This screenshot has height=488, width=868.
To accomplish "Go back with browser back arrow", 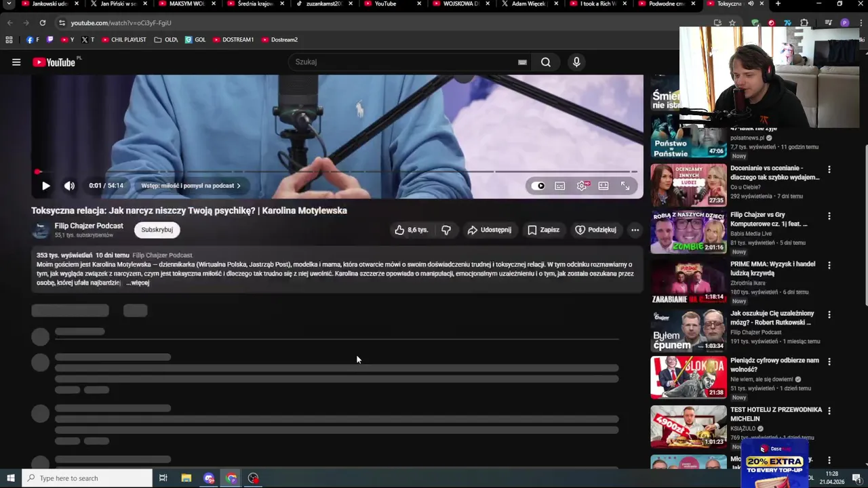I will [x=9, y=22].
